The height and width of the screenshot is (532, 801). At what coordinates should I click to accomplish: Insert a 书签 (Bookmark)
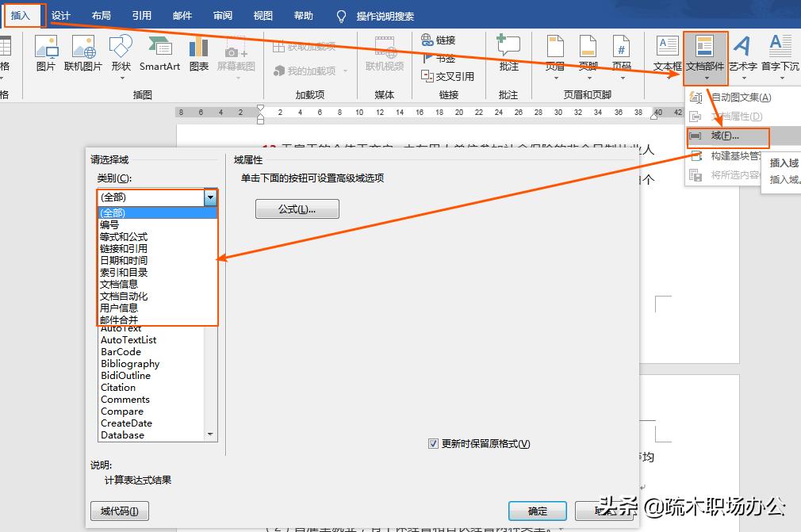tap(441, 57)
